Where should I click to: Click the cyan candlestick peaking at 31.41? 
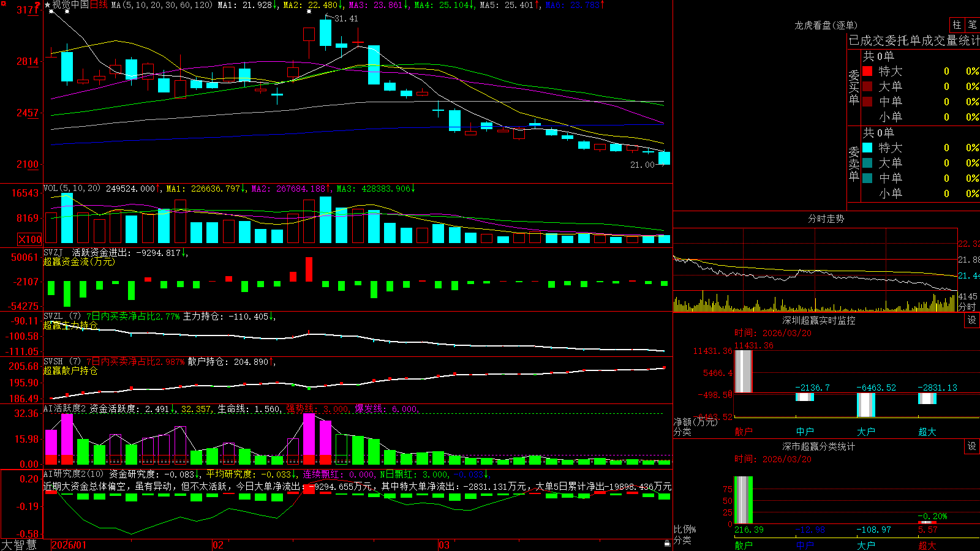[x=325, y=32]
